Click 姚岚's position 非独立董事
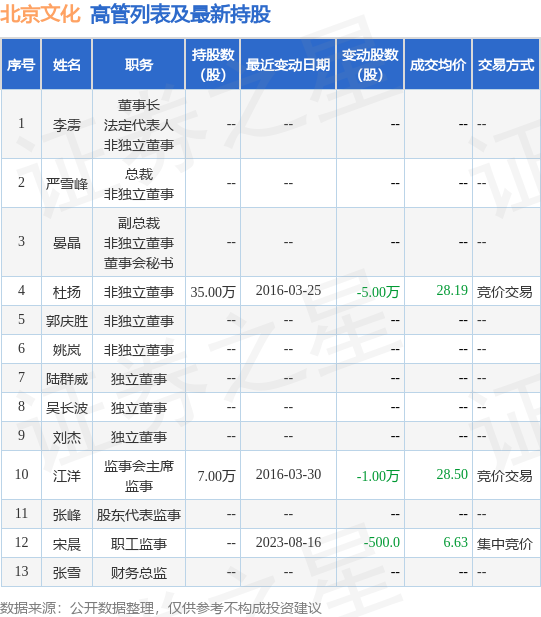The image size is (541, 617). point(139,349)
